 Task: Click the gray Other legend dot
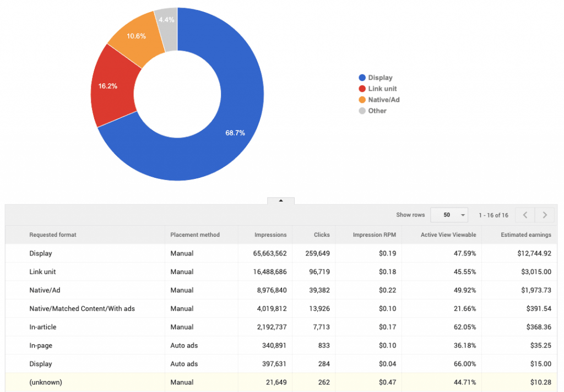tap(362, 111)
